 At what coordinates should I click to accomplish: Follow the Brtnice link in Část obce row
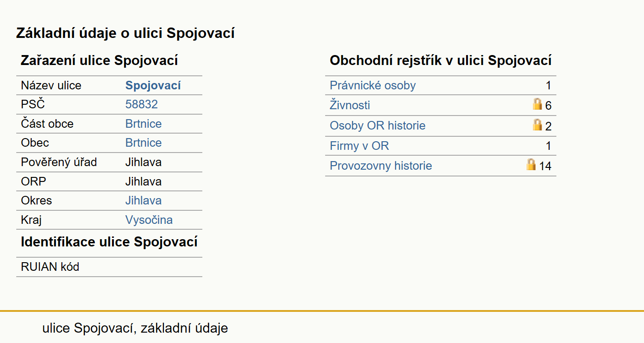point(143,124)
